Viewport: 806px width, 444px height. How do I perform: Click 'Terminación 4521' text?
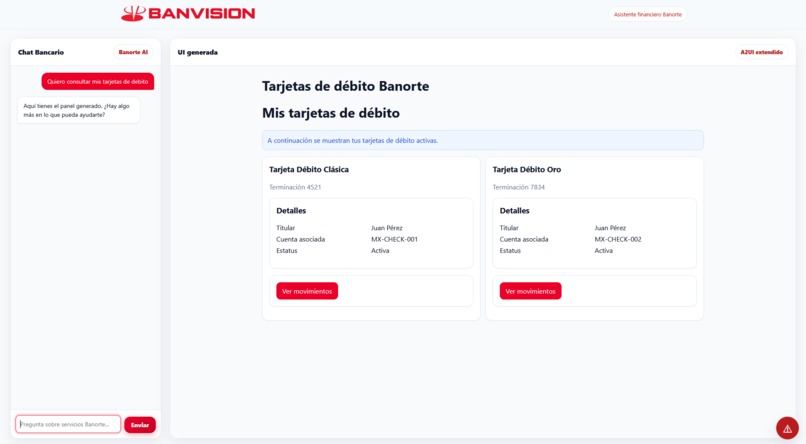tap(295, 187)
